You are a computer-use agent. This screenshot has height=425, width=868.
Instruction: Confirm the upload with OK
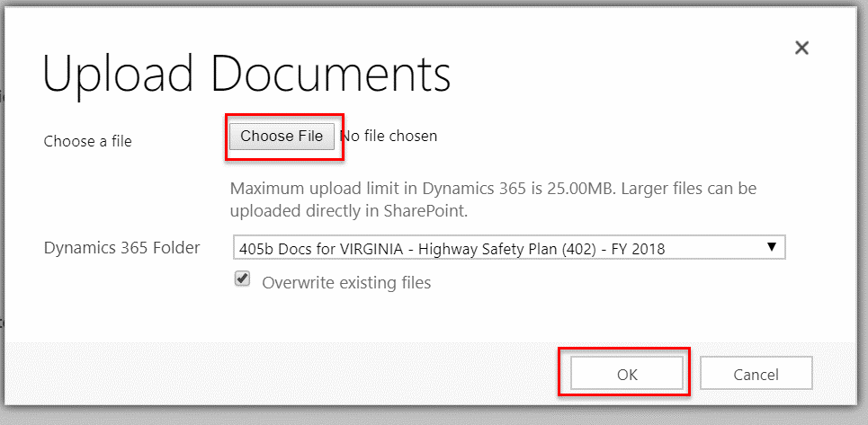(x=627, y=374)
